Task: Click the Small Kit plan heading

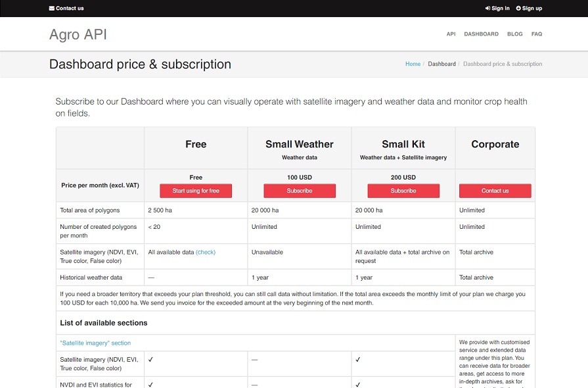Action: pyautogui.click(x=403, y=144)
